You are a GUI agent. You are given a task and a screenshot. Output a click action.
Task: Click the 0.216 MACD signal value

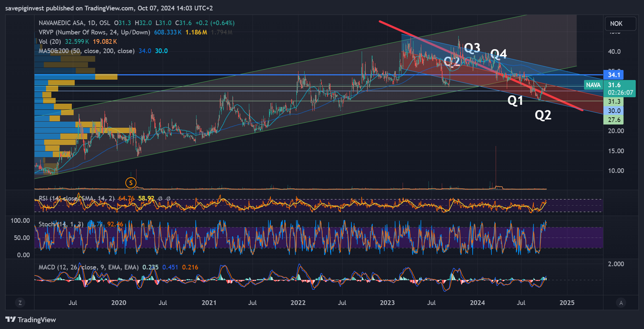[x=190, y=267]
